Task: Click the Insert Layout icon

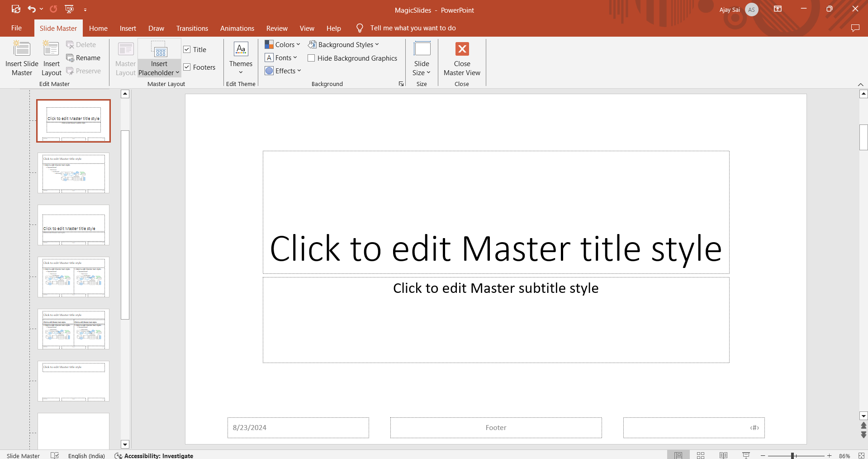Action: pyautogui.click(x=51, y=49)
